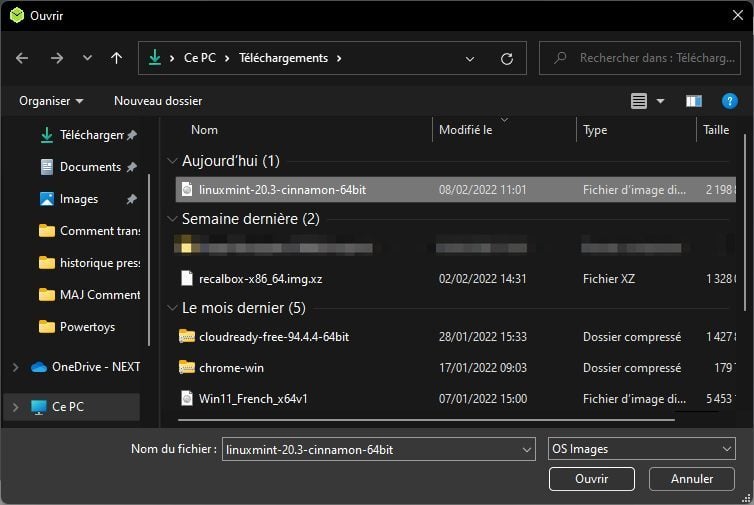Click the file icon beside recalbox-x86_64.img.xz
This screenshot has width=754, height=505.
tap(187, 278)
